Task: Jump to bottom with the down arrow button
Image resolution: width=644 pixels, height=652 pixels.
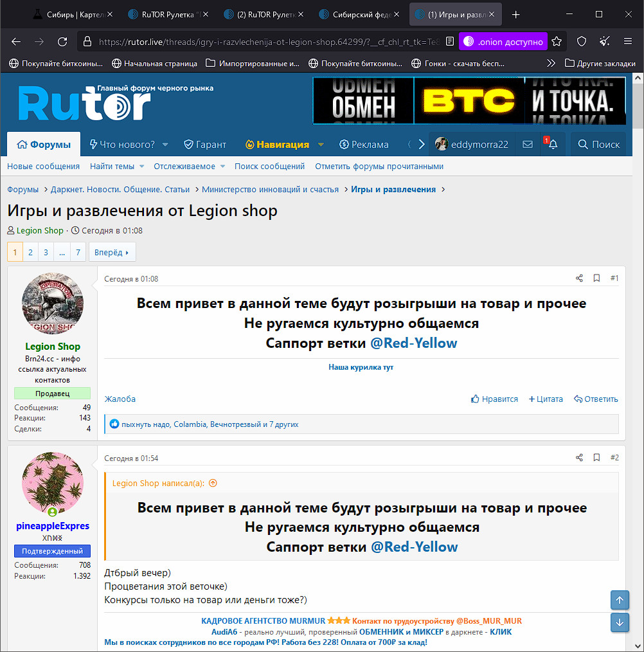Action: 620,622
